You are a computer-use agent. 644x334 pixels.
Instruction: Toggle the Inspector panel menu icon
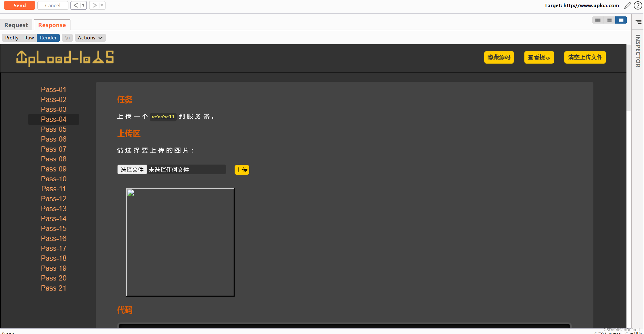click(638, 22)
